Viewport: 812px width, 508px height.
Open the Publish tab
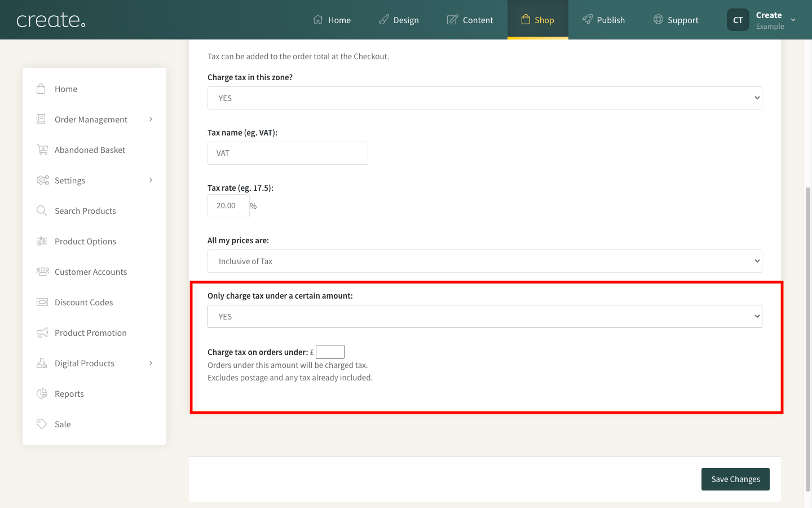click(x=604, y=20)
